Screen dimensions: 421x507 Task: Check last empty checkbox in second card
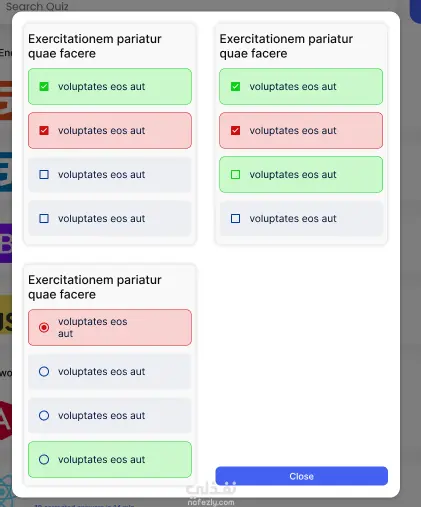pos(235,219)
